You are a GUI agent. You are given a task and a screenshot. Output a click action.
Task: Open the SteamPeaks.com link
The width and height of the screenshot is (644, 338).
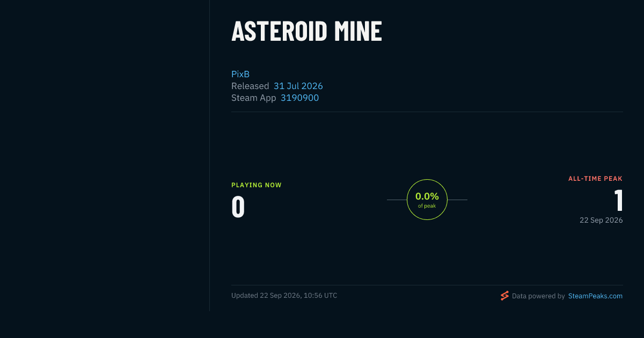click(x=595, y=296)
